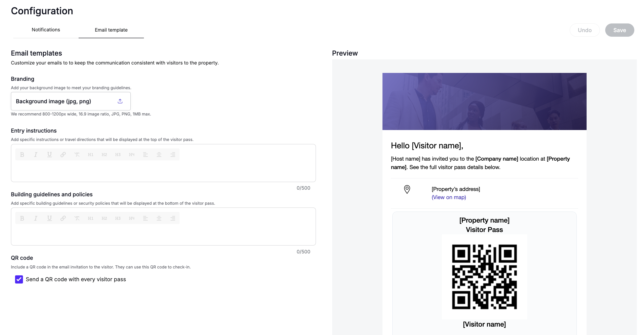This screenshot has width=644, height=335.
Task: Toggle Bold in Building guidelines toolbar
Action: (x=22, y=218)
